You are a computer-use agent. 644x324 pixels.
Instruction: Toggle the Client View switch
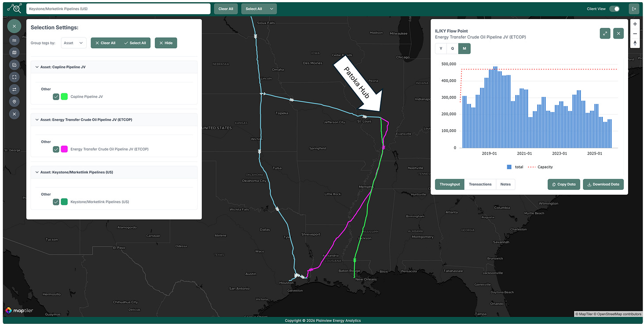coord(614,9)
